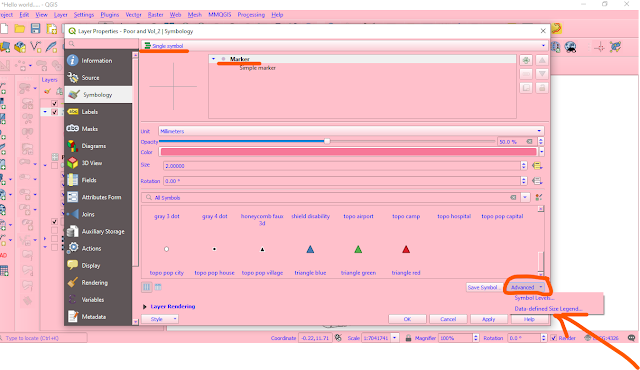The height and width of the screenshot is (370, 640).
Task: Click the New Project toolbar icon
Action: (x=4, y=29)
